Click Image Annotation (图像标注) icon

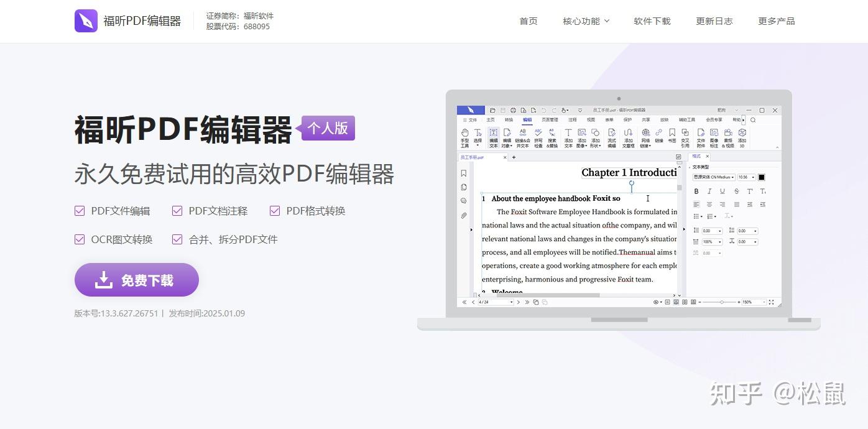pyautogui.click(x=714, y=137)
